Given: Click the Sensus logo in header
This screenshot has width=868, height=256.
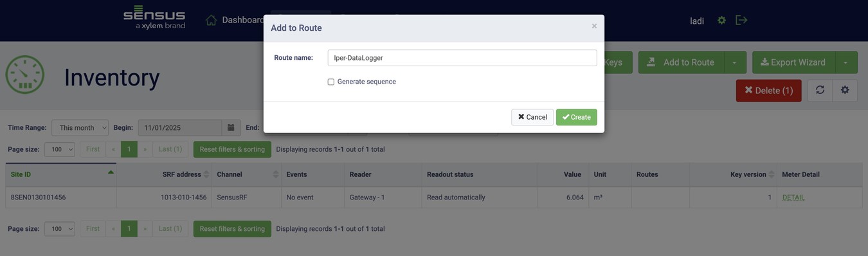Looking at the screenshot, I should (x=154, y=18).
